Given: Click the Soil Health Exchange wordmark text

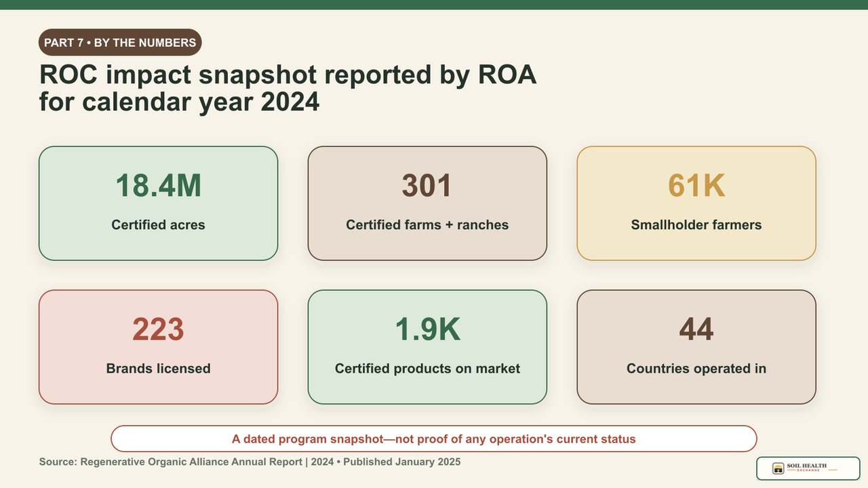Looking at the screenshot, I should 806,468.
